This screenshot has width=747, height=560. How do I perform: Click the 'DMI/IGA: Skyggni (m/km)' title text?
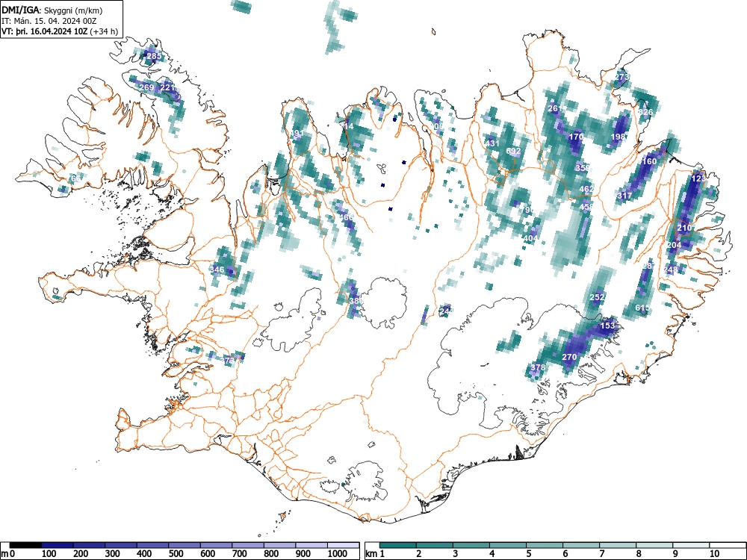[52, 10]
